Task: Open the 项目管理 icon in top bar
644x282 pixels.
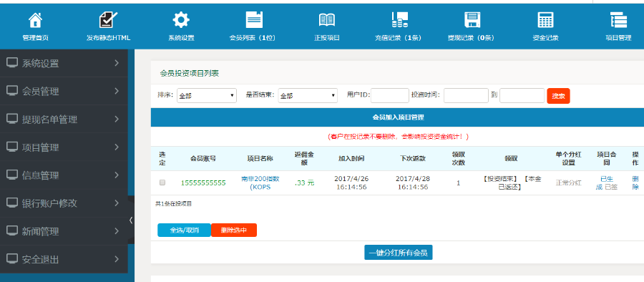Action: coord(618,20)
